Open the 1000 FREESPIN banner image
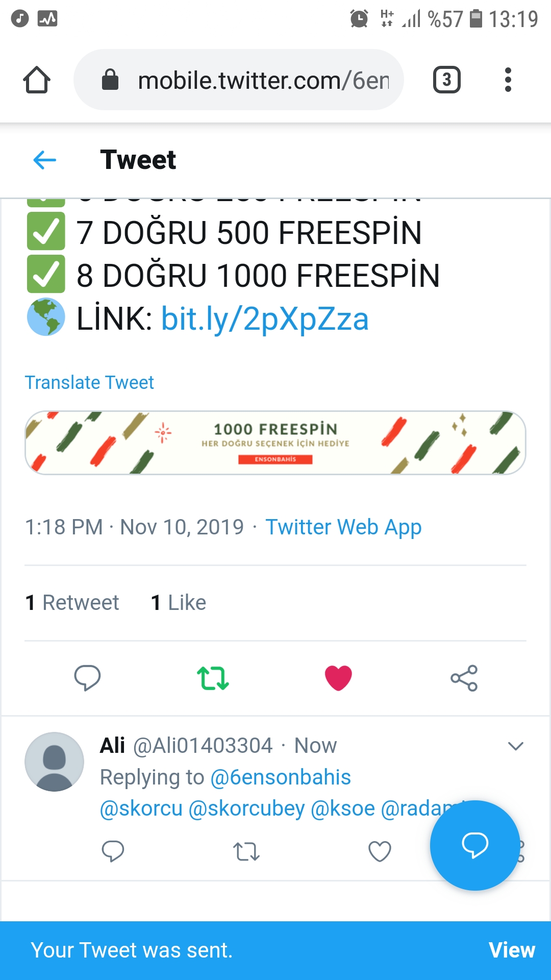Screen dimensions: 551x980 tap(275, 443)
